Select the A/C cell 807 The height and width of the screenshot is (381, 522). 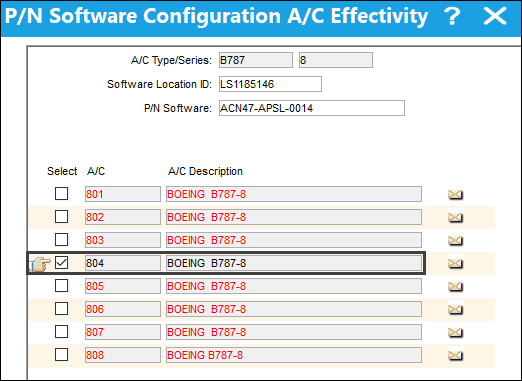123,332
